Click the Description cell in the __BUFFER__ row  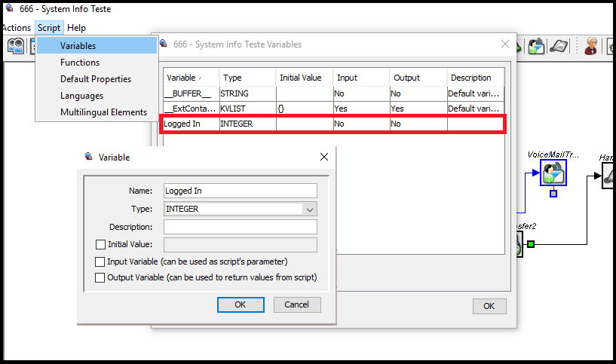(x=475, y=93)
